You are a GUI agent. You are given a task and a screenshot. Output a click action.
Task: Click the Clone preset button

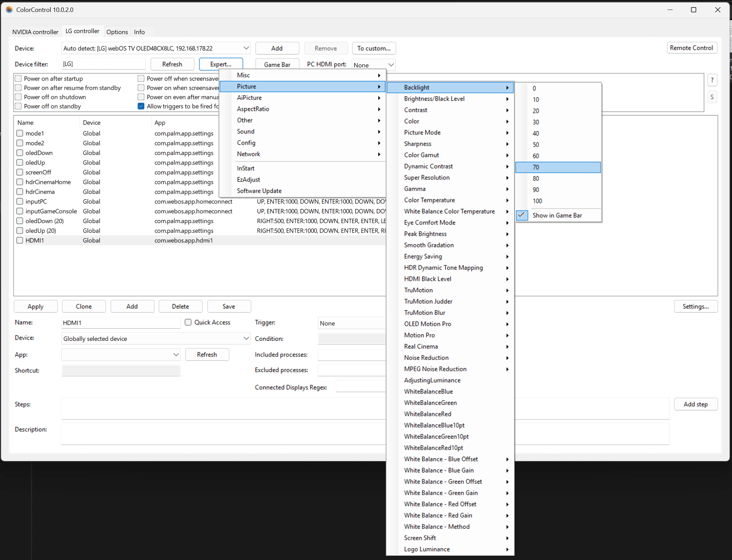[84, 306]
